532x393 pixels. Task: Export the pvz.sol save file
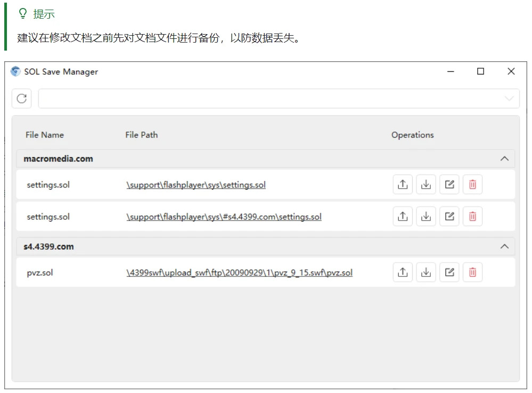[403, 273]
